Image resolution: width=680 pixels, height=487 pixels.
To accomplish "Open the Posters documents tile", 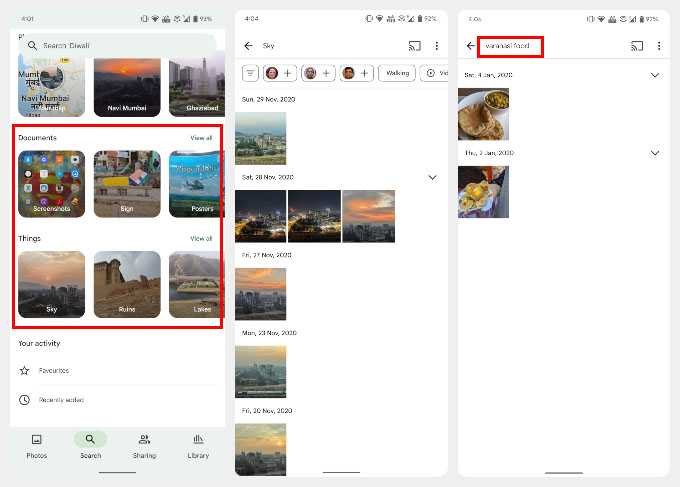I will (x=197, y=184).
